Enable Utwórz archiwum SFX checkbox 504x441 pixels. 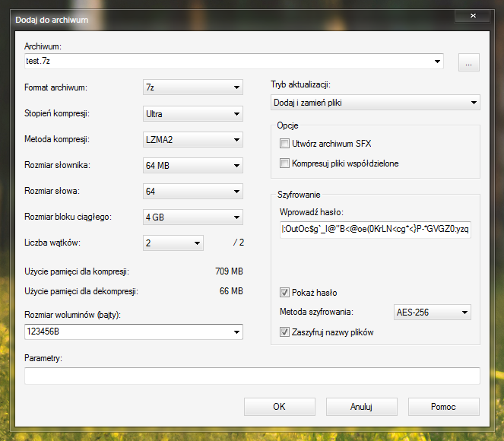tap(284, 144)
